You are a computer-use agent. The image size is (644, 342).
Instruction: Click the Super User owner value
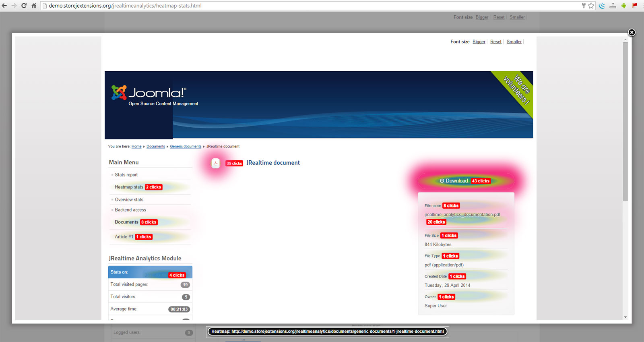(436, 306)
